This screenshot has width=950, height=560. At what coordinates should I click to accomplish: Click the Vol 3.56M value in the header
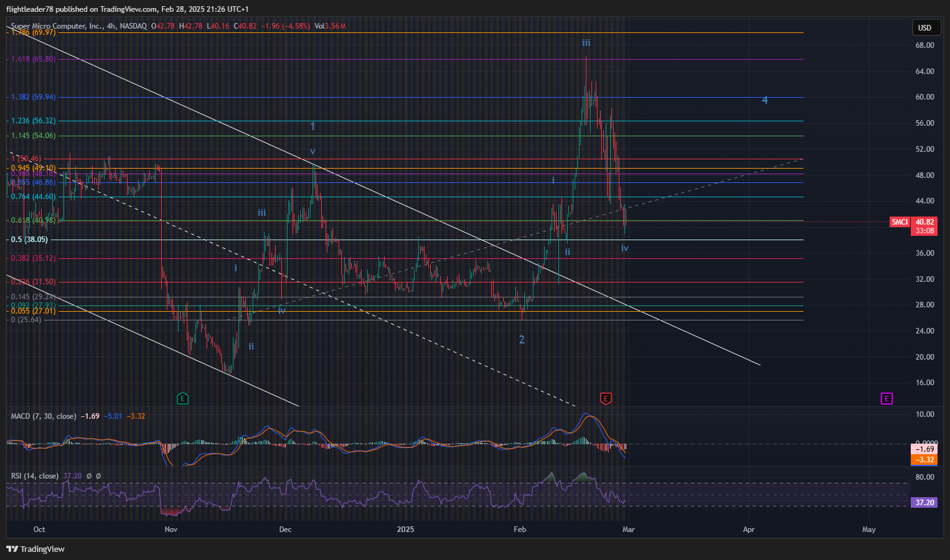pyautogui.click(x=330, y=26)
